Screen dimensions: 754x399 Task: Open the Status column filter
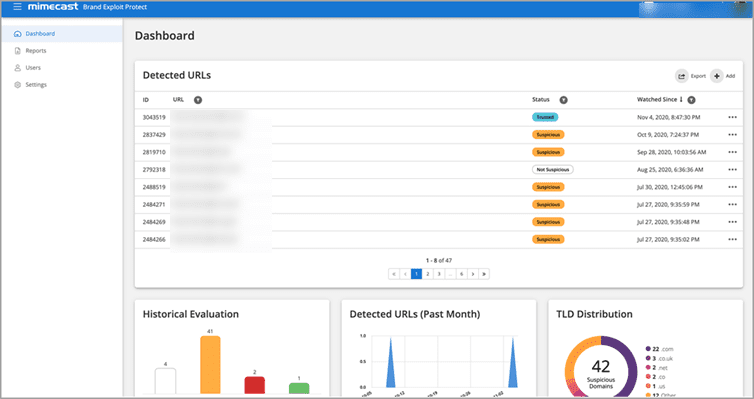point(564,100)
